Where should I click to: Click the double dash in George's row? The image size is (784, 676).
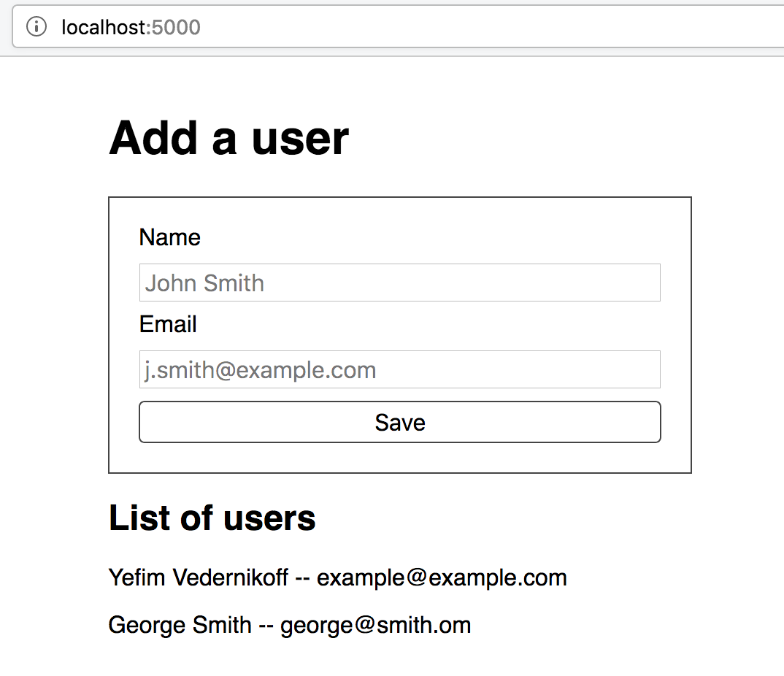266,625
